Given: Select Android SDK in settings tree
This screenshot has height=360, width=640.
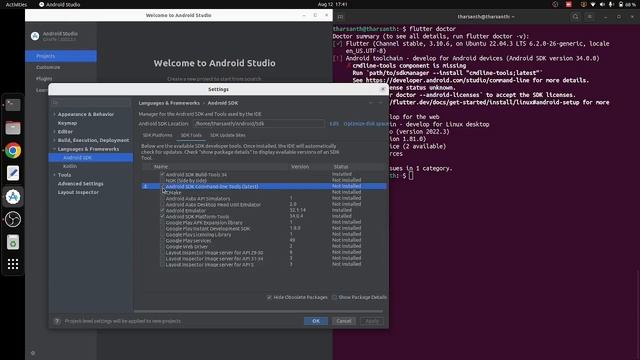Looking at the screenshot, I should pyautogui.click(x=91, y=158).
